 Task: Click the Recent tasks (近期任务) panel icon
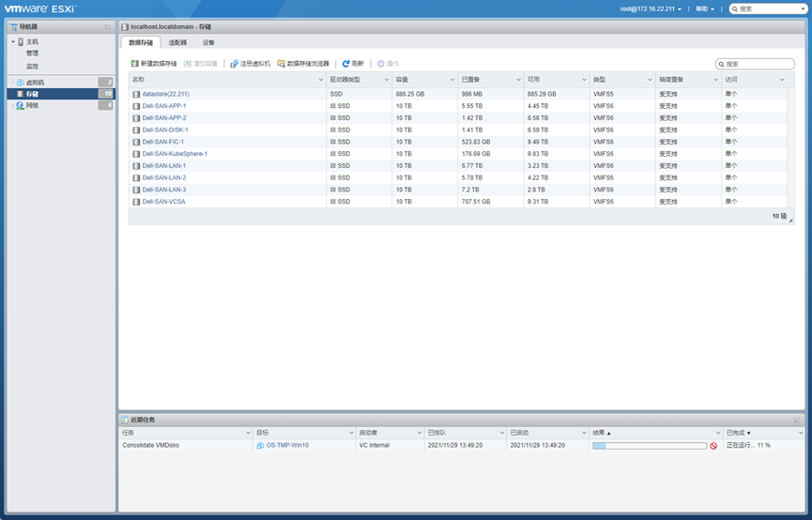click(x=125, y=420)
